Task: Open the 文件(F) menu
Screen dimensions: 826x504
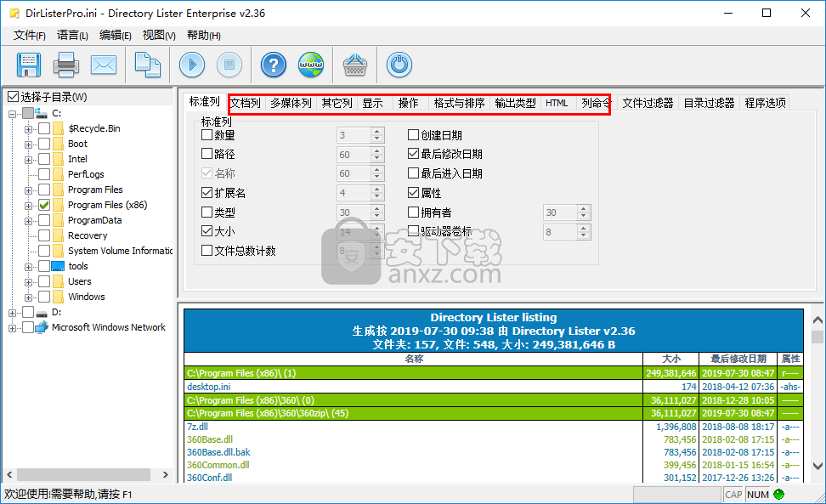Action: [x=30, y=35]
